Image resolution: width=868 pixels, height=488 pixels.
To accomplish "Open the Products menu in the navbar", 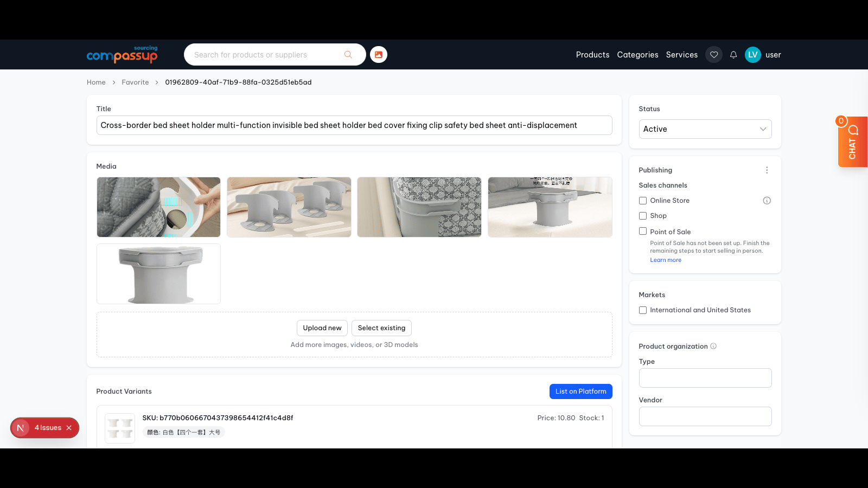I will [592, 54].
